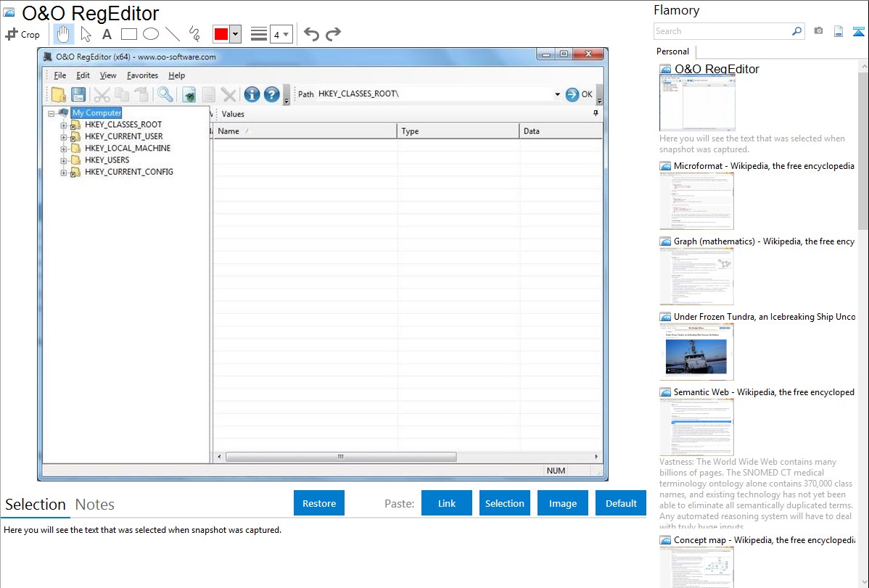The height and width of the screenshot is (588, 869).
Task: Redo the last annotation
Action: [333, 34]
